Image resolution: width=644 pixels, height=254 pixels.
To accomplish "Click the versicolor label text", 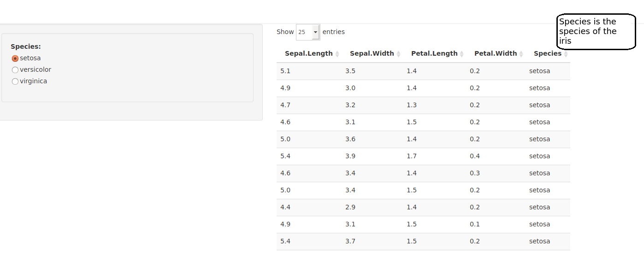I will 35,69.
